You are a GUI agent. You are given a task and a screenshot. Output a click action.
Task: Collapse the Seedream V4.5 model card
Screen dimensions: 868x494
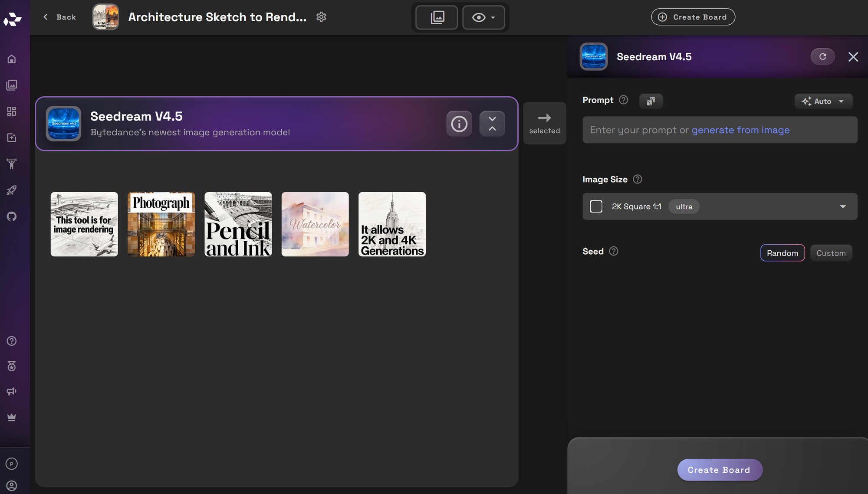[x=492, y=124]
